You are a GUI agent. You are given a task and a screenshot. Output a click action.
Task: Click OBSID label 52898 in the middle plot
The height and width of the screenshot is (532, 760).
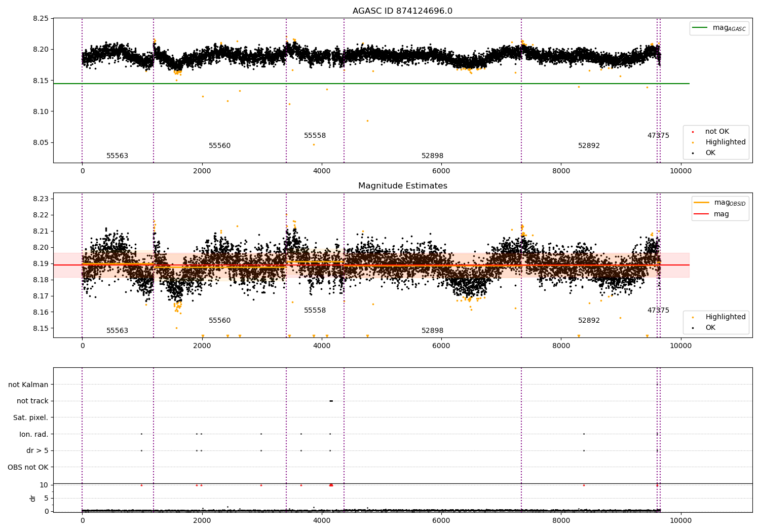(x=432, y=331)
